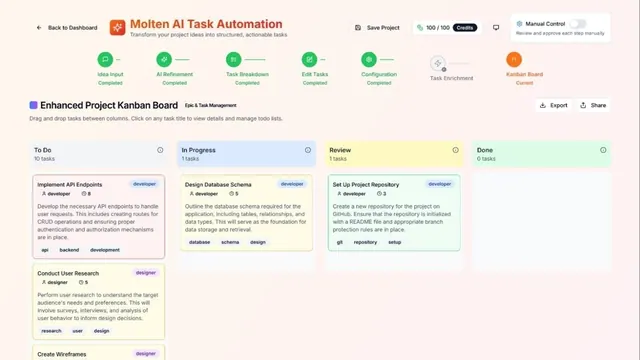Viewport: 640px width, 360px height.
Task: Click person icon on Conduct User Research card
Action: 44,282
